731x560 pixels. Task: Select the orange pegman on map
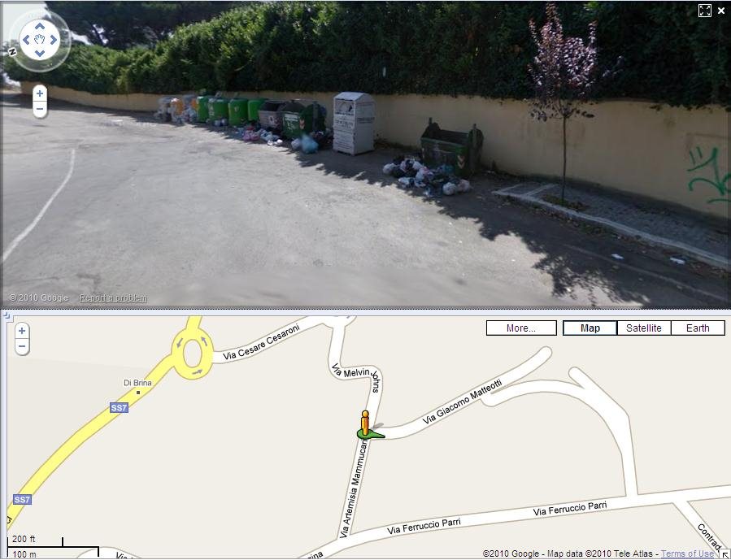click(366, 423)
